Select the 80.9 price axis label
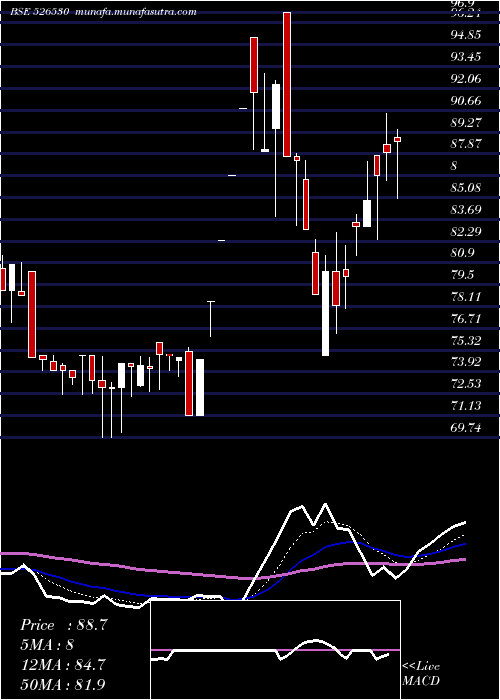Screen dimensions: 500x700 coord(462,253)
